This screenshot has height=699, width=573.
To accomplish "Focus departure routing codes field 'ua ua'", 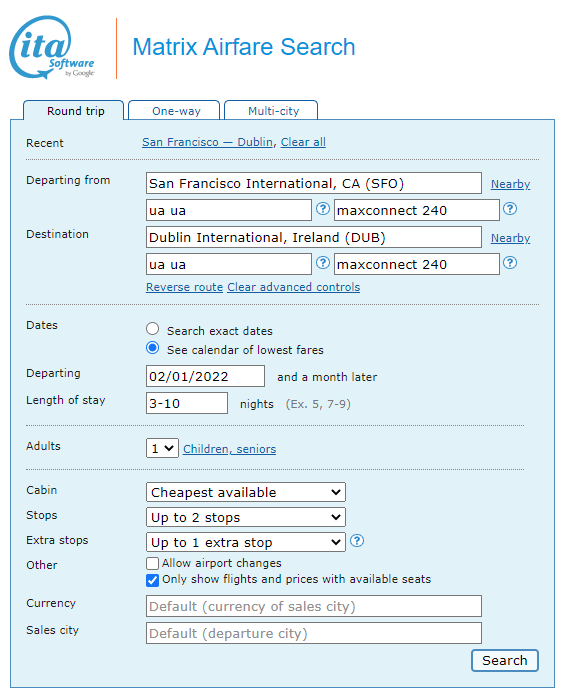I will click(229, 210).
